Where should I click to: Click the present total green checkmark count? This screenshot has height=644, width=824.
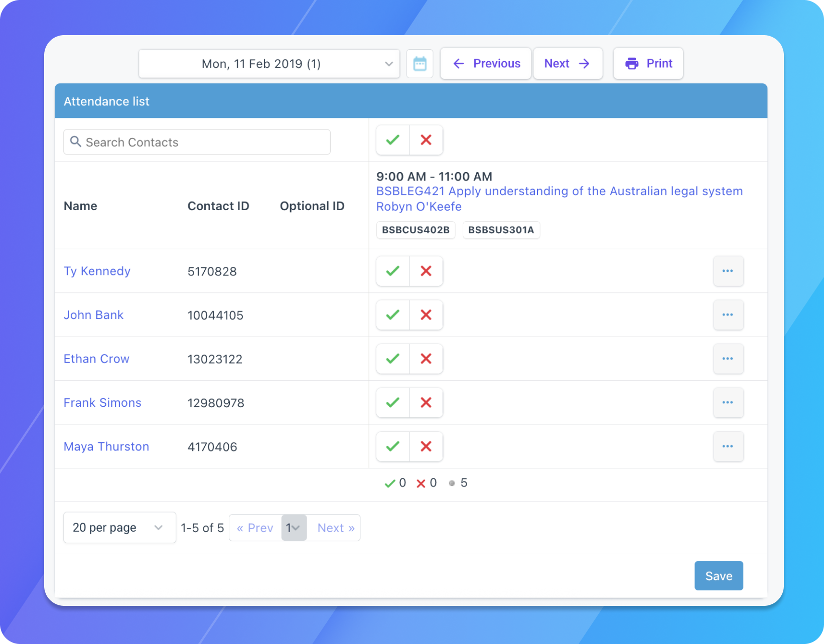[395, 483]
